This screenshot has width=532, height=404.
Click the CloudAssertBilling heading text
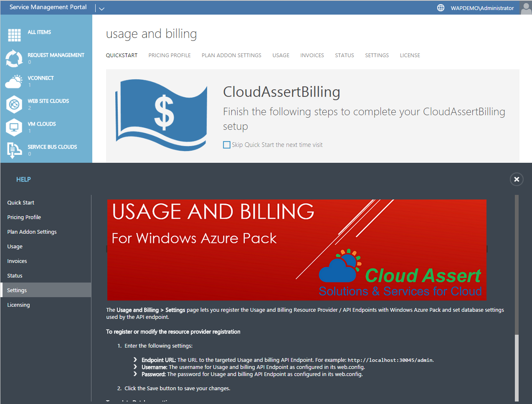281,92
